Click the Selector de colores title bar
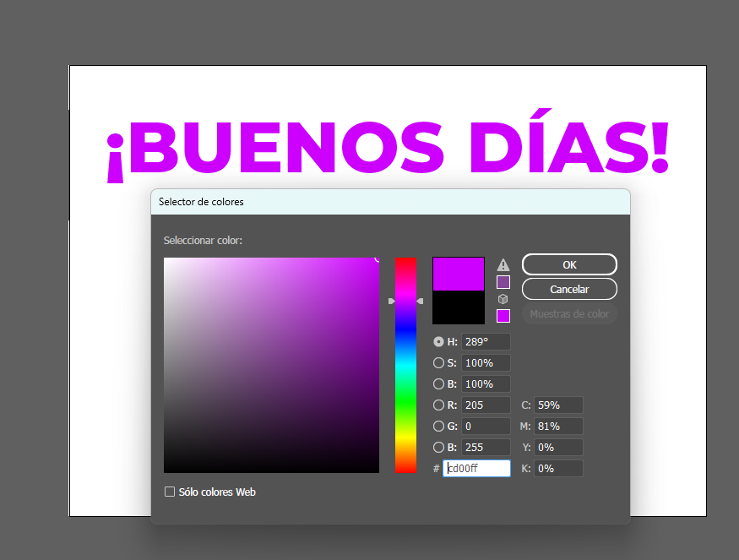Screen dimensions: 739x560 (x=390, y=202)
